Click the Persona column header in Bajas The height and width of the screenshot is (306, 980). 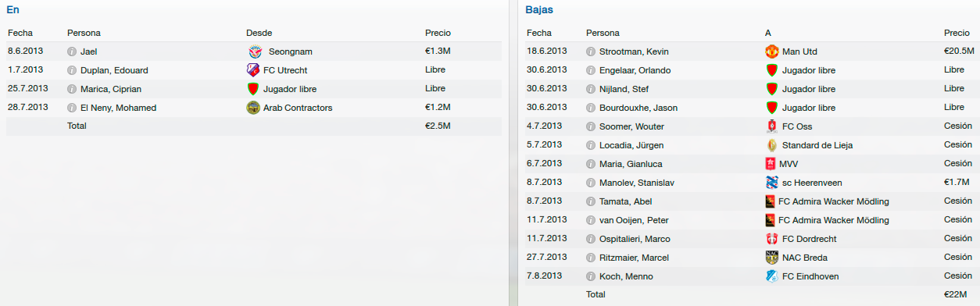point(603,33)
